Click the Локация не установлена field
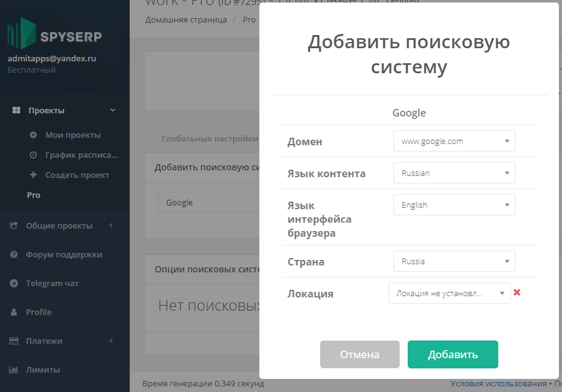The height and width of the screenshot is (392, 562). click(x=449, y=292)
